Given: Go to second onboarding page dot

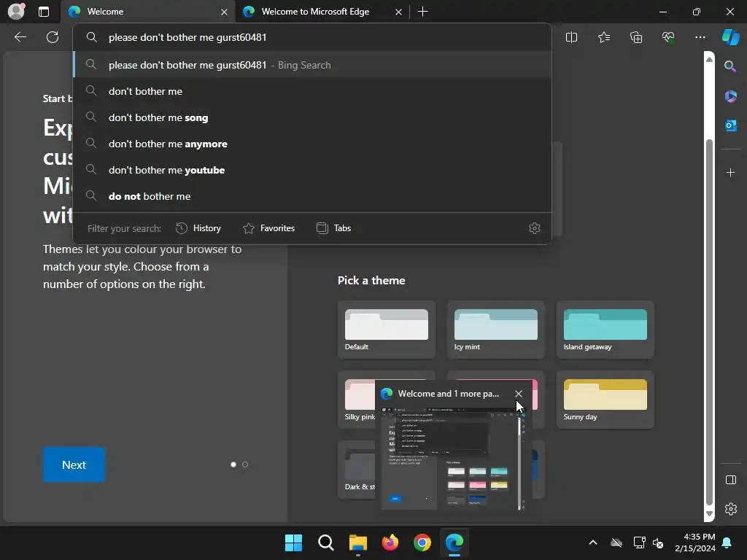Looking at the screenshot, I should 245,464.
